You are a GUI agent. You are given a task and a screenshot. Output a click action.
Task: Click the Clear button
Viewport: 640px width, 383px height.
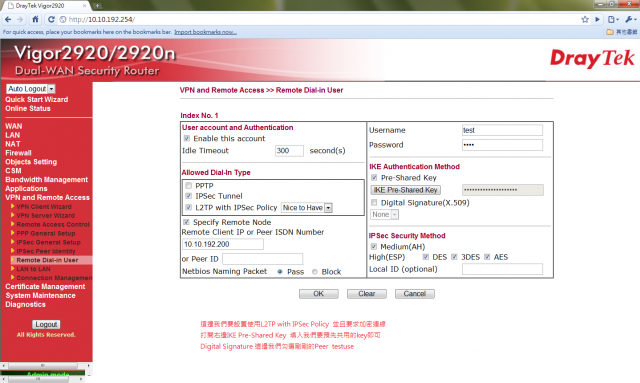coord(367,294)
